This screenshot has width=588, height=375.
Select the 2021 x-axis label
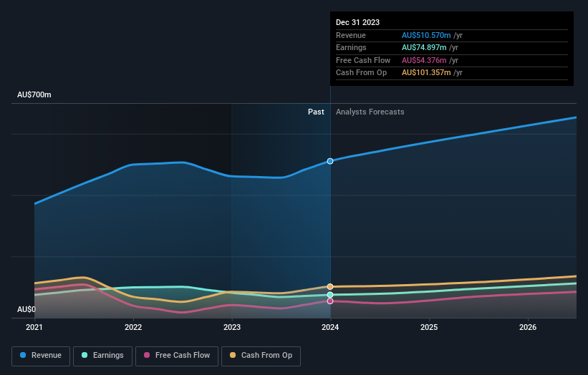coord(34,327)
